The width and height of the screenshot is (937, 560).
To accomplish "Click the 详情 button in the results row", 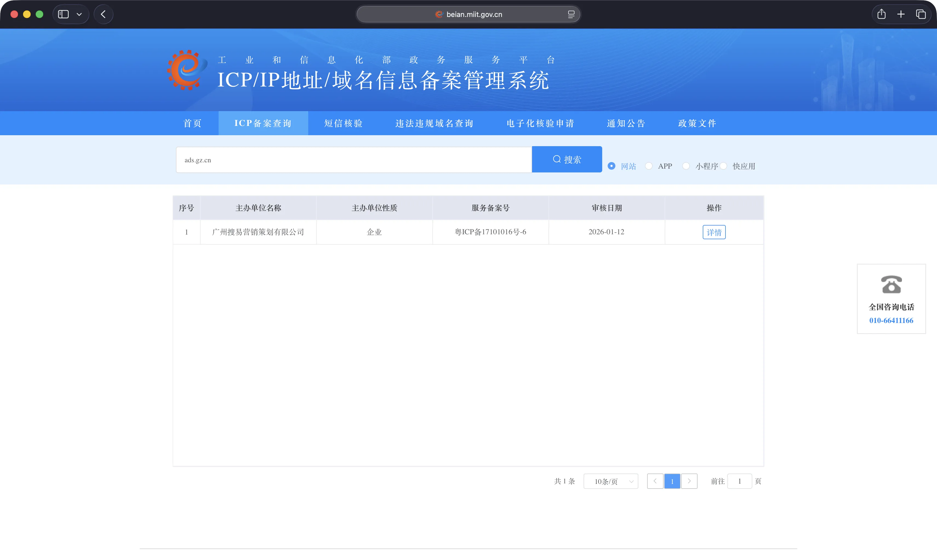I will point(714,232).
